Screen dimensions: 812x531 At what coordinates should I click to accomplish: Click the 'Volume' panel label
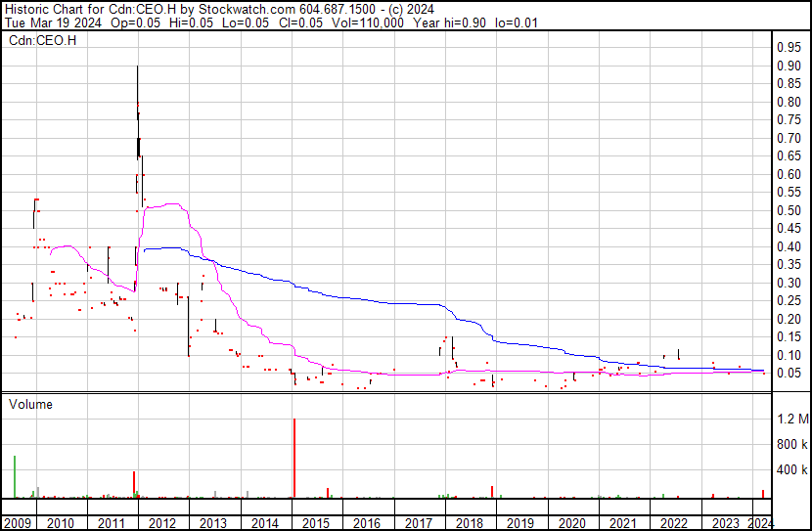(30, 404)
